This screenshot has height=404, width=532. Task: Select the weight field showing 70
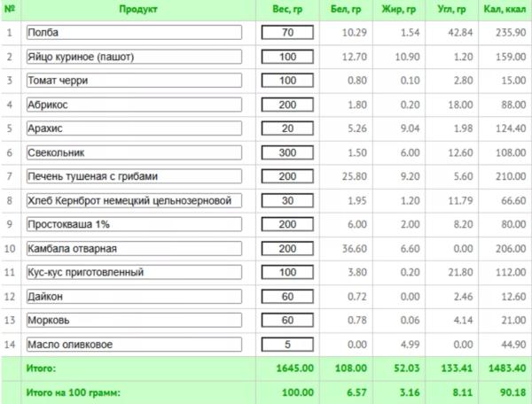287,33
